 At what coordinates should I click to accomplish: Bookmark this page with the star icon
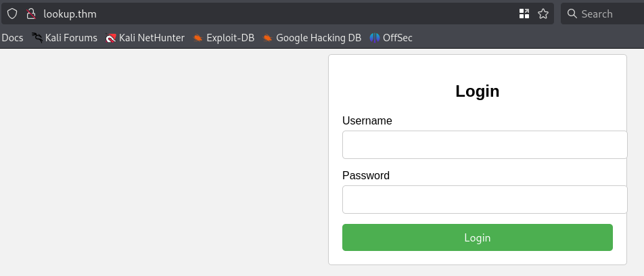tap(543, 14)
